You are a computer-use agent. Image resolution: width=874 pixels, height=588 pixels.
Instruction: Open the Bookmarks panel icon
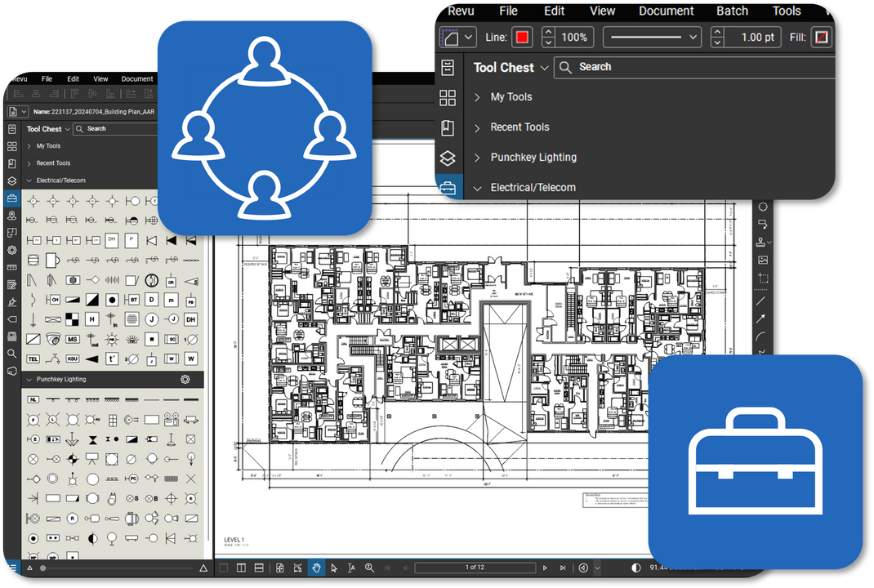pos(448,127)
